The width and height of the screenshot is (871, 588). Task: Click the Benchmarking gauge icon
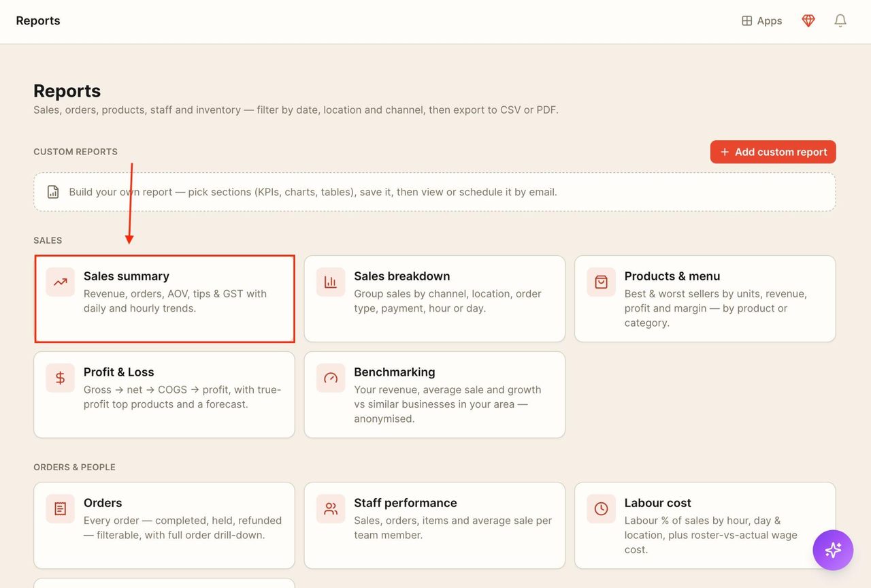pyautogui.click(x=331, y=378)
